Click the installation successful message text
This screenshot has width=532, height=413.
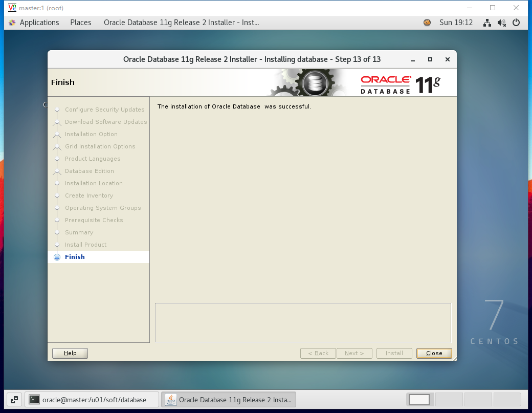pyautogui.click(x=234, y=106)
